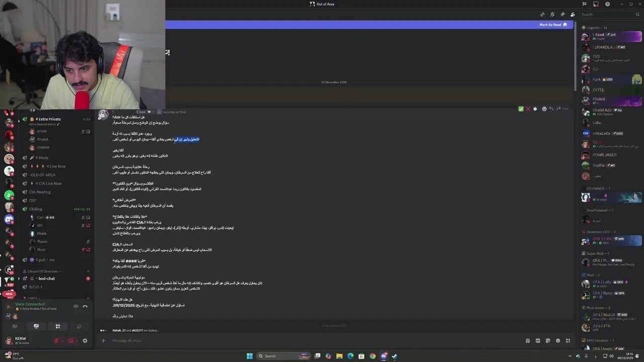Join Chilling voice channel

(56, 209)
